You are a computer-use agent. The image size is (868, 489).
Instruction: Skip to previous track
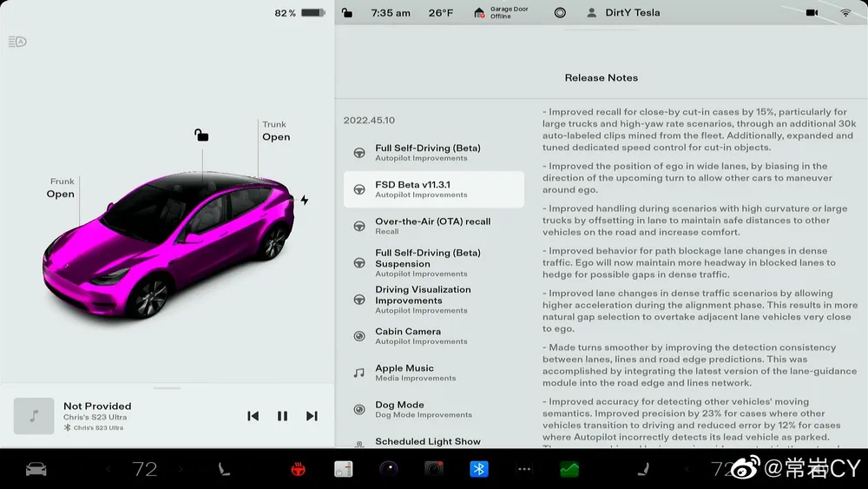click(253, 416)
